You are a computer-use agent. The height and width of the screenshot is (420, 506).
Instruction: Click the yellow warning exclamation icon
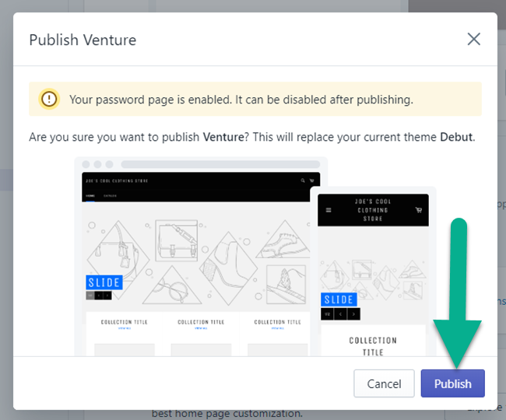[x=50, y=100]
